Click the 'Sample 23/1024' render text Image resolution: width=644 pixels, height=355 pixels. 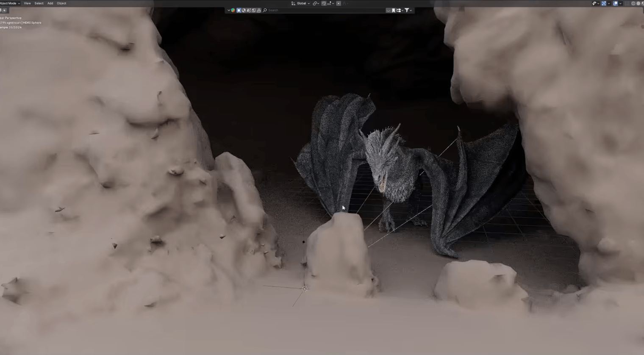click(x=11, y=28)
